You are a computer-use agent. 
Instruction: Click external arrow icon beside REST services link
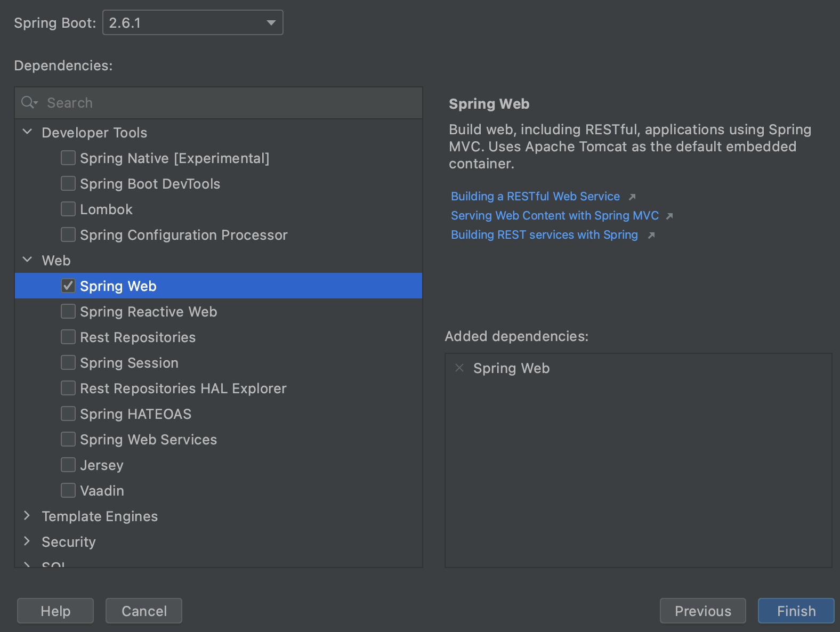click(651, 236)
